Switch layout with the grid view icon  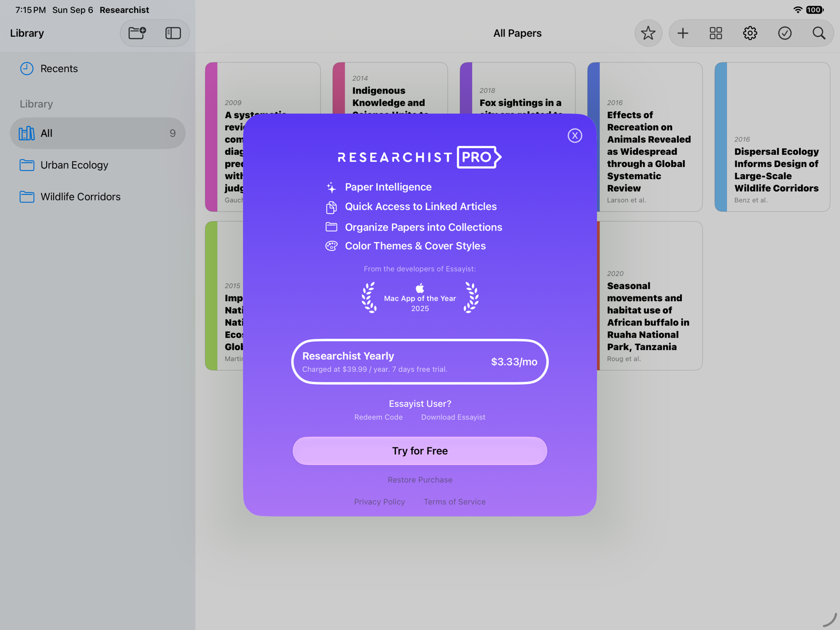tap(716, 33)
